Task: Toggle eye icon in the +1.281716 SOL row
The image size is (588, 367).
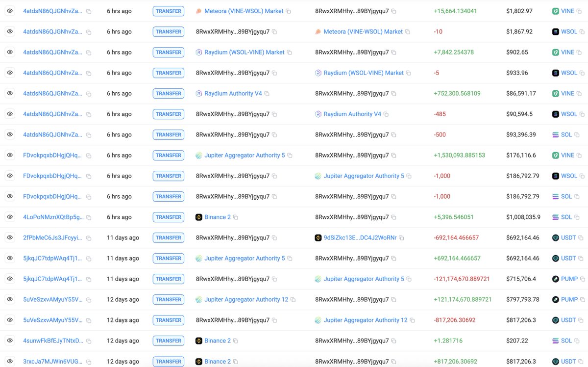Action: (10, 340)
